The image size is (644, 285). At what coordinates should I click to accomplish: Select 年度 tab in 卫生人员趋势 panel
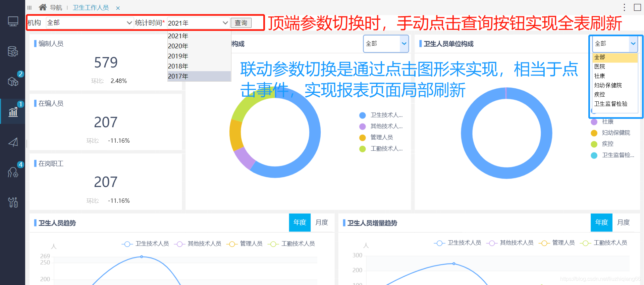pyautogui.click(x=300, y=223)
